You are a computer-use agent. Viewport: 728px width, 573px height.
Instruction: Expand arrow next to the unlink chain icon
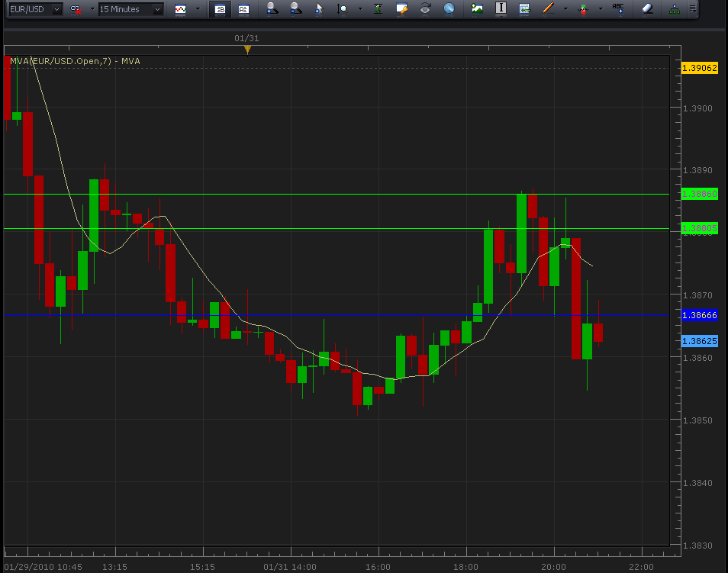click(x=92, y=9)
